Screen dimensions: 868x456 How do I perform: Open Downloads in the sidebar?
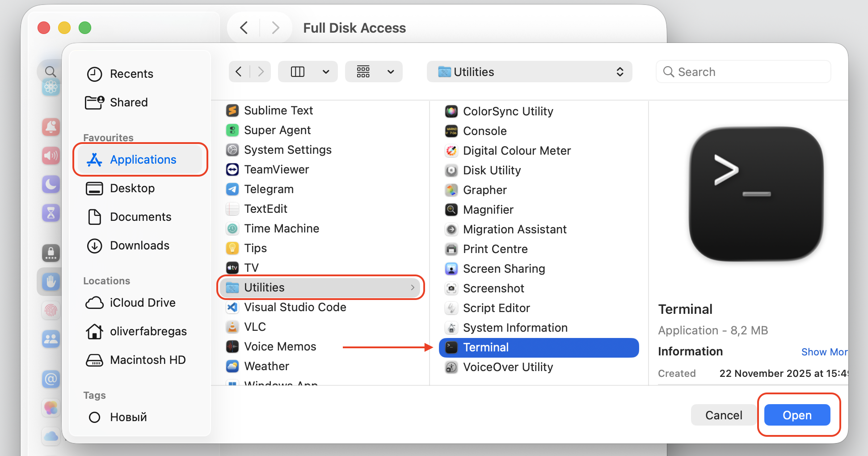click(x=141, y=245)
